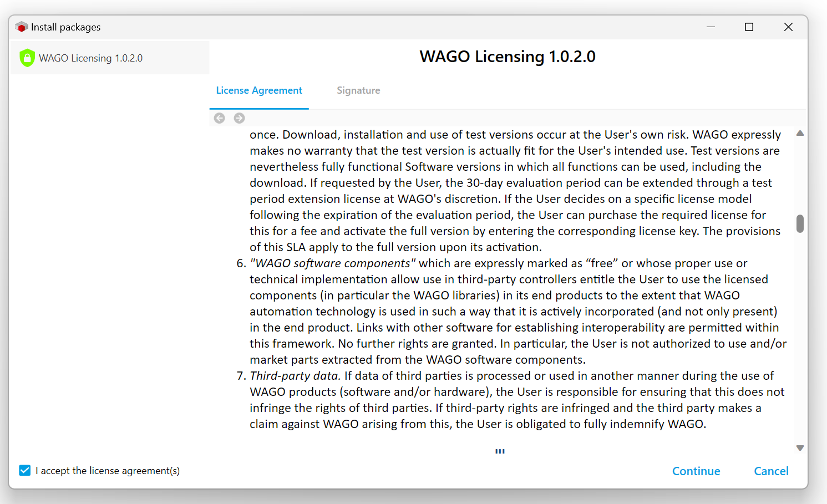Click Continue to proceed with installation

[696, 471]
